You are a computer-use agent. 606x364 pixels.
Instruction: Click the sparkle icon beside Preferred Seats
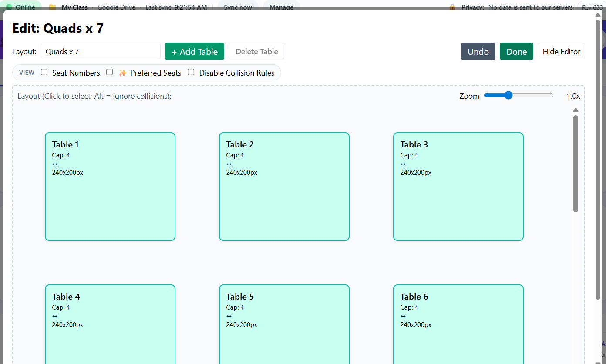[x=123, y=73]
